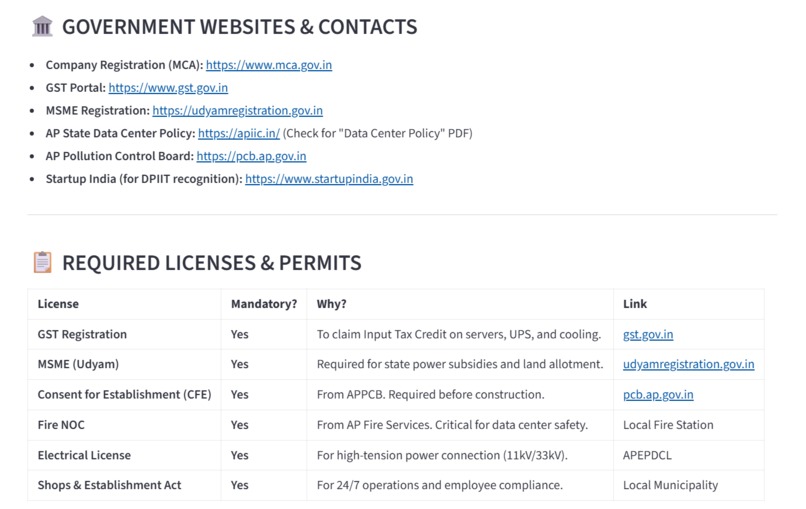Click pcb.ap.gov.in link in CFE table row

658,395
